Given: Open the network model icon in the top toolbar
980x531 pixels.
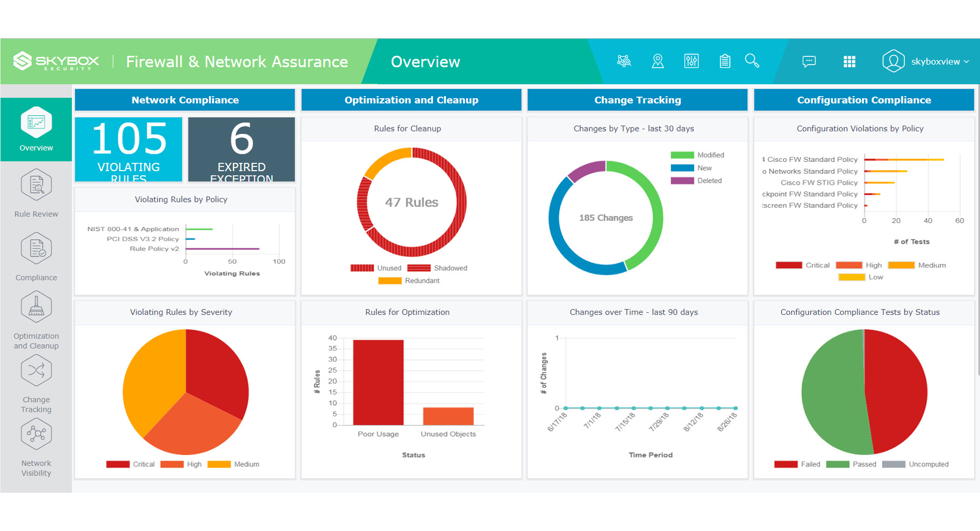Looking at the screenshot, I should click(x=624, y=61).
